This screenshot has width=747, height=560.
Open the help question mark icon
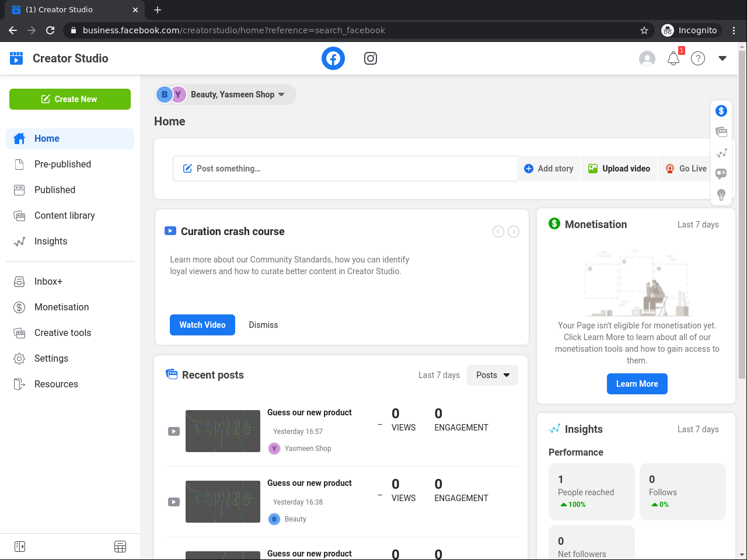pyautogui.click(x=698, y=58)
